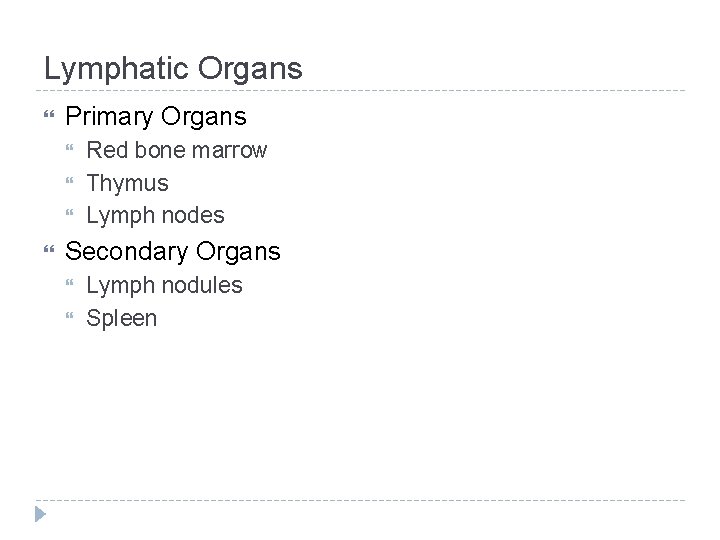
Task: Click the Primary Organs heading text
Action: [155, 117]
